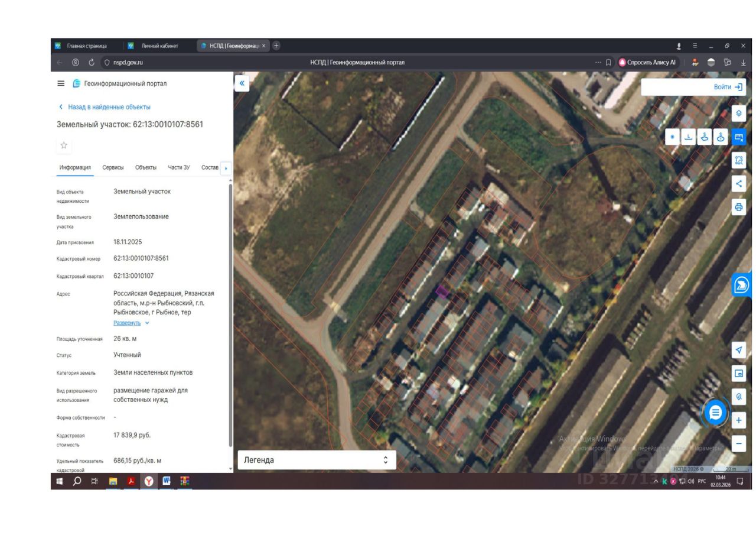
Task: Click the button below the overview map icon
Action: point(739,396)
